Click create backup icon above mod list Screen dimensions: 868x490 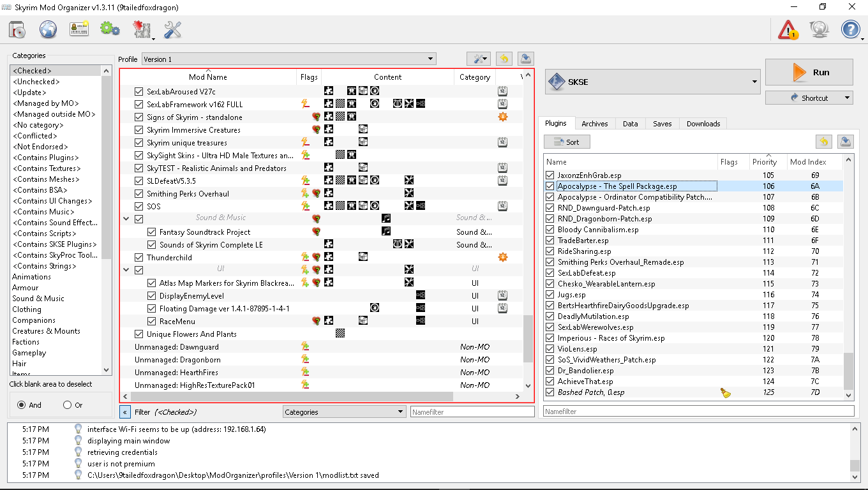(x=525, y=59)
